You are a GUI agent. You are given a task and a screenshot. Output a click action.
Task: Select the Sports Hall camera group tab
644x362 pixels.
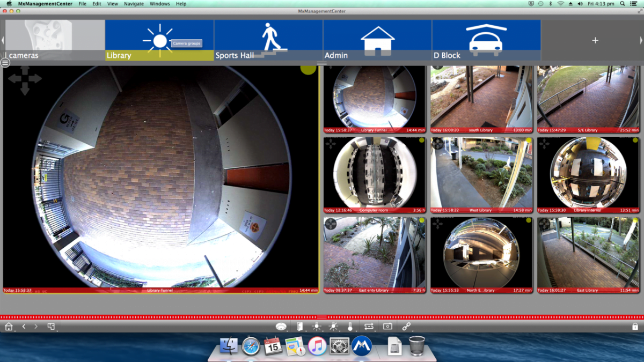[268, 40]
